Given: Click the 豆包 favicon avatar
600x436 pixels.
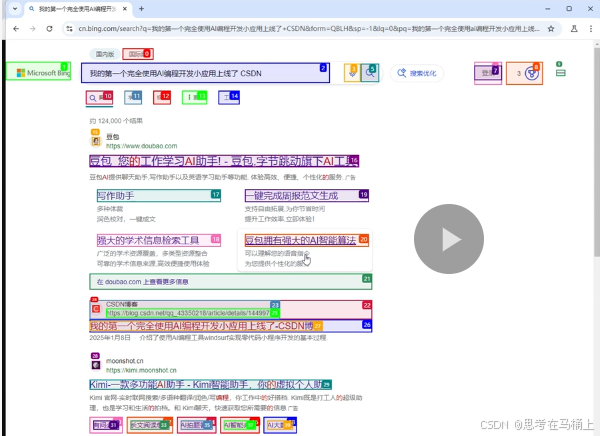Looking at the screenshot, I should coord(96,141).
